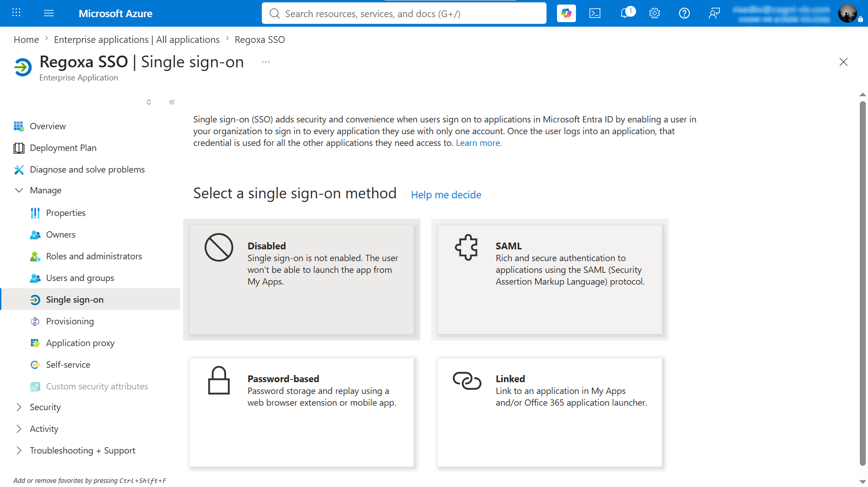Image resolution: width=868 pixels, height=487 pixels.
Task: Click Regoxa SSO breadcrumb
Action: 259,39
